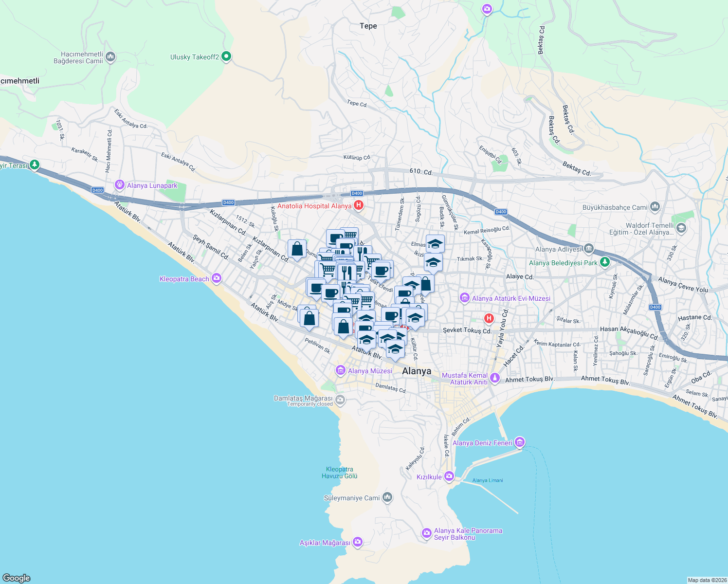Screen dimensions: 728x584
Task: Select the Alanya Müzesi museum icon
Action: (341, 371)
